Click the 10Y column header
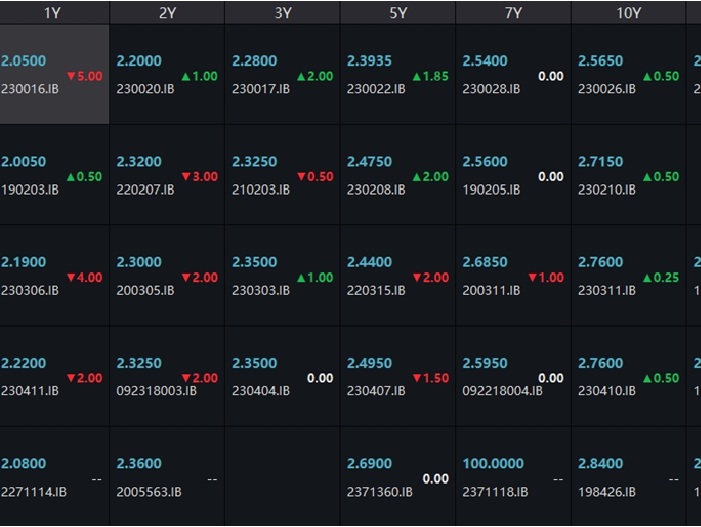The image size is (701, 527). click(x=629, y=13)
